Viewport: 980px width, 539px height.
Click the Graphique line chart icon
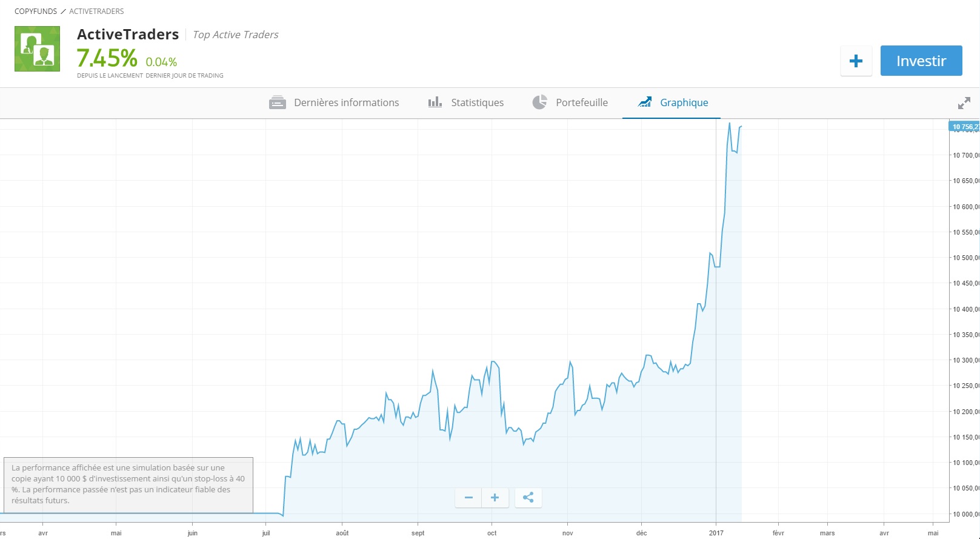tap(645, 102)
